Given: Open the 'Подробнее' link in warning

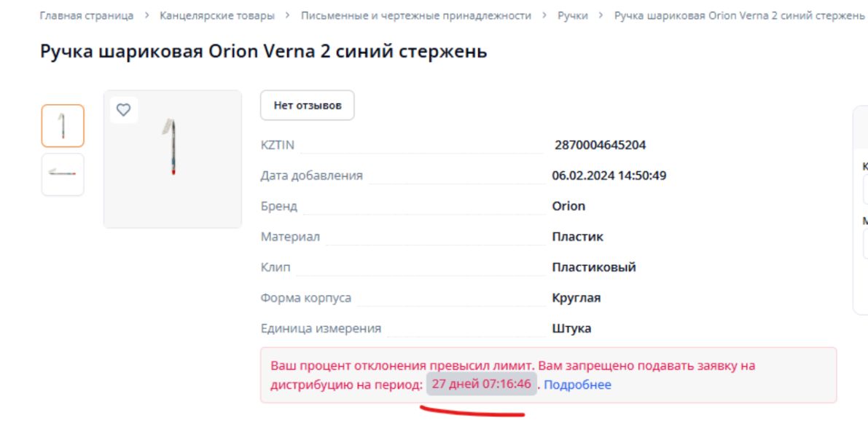Looking at the screenshot, I should (x=577, y=384).
